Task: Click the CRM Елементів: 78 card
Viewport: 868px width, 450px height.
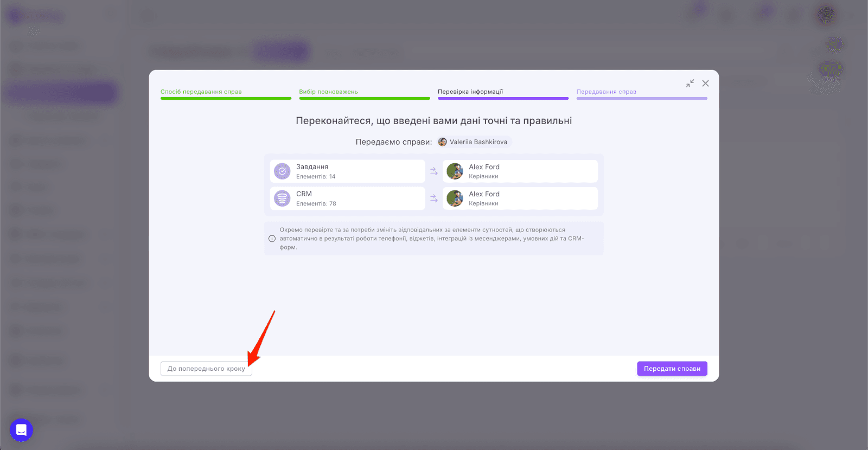Action: 347,198
